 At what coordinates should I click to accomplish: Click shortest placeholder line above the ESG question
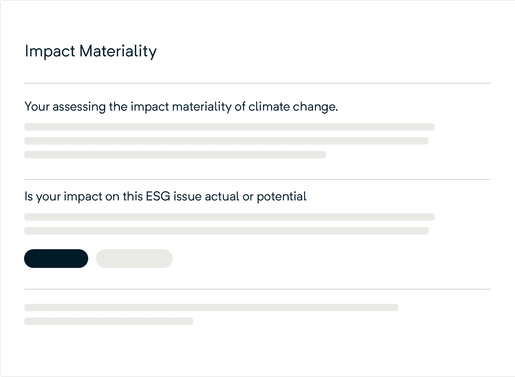coord(175,155)
